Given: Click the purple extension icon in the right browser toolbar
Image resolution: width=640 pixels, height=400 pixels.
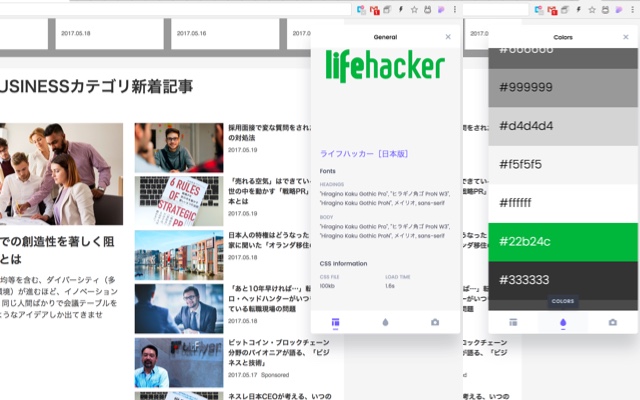Looking at the screenshot, I should pos(619,9).
